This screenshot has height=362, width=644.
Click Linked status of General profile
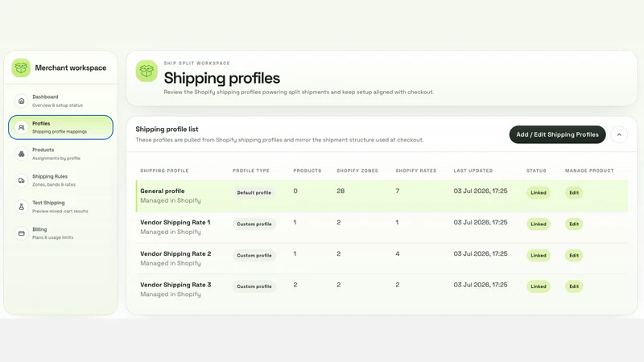click(538, 192)
